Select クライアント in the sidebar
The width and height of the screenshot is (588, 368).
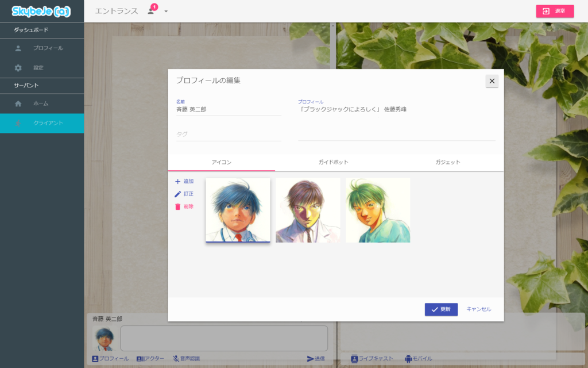[42, 123]
